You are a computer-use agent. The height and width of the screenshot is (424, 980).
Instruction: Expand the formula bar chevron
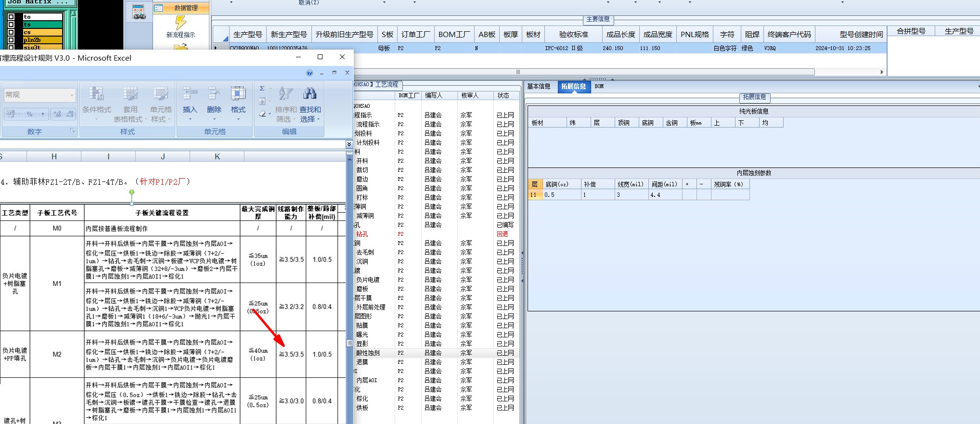(x=349, y=144)
